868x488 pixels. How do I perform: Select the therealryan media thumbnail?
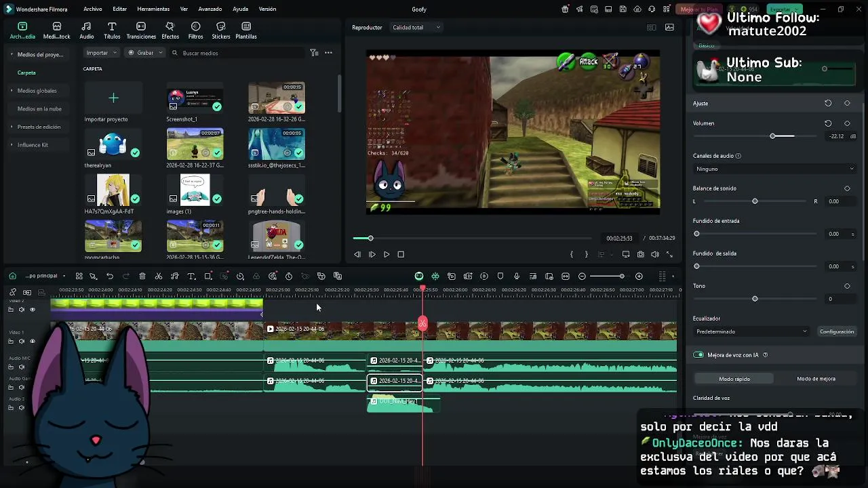113,144
